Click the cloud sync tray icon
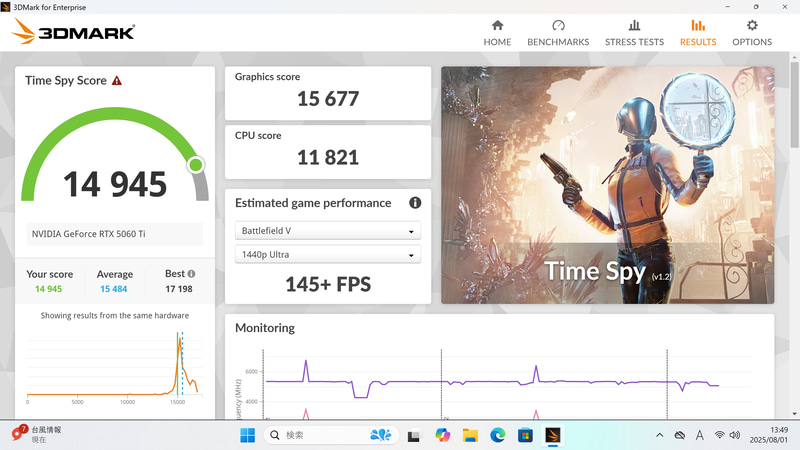The image size is (800, 450). pyautogui.click(x=680, y=435)
